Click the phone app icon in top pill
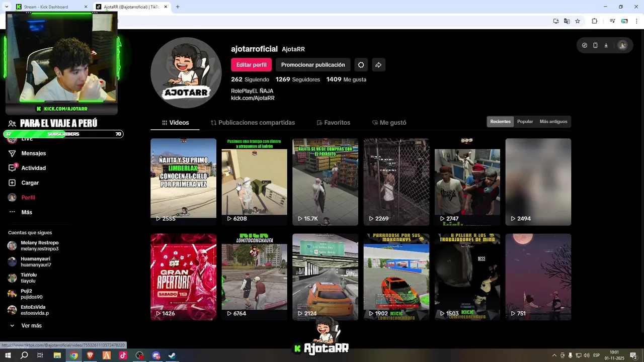644x362 pixels. tap(595, 45)
